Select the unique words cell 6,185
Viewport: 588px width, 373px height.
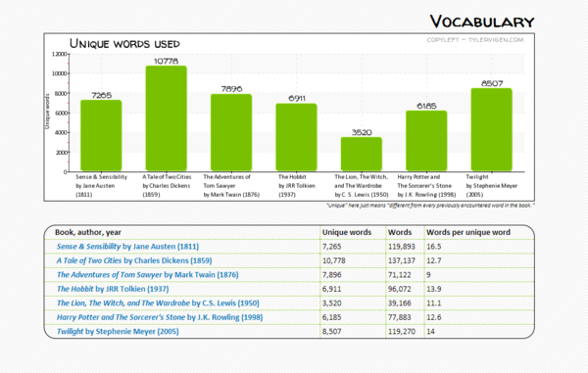tap(332, 317)
